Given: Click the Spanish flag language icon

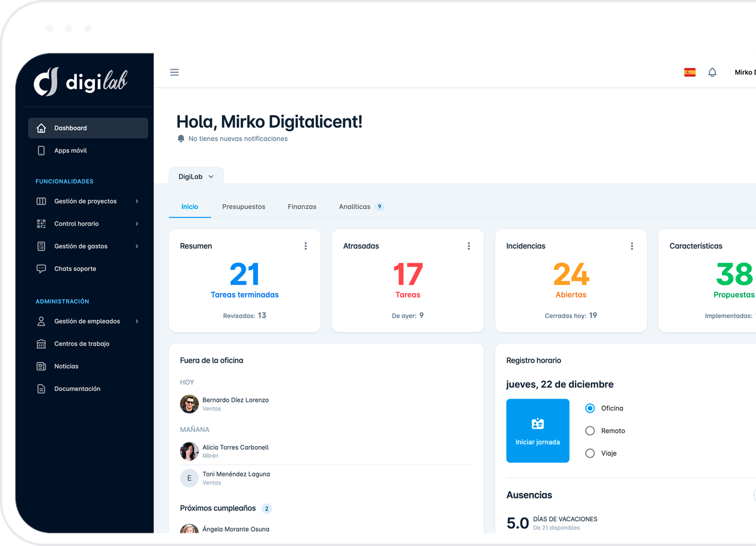Looking at the screenshot, I should 690,72.
